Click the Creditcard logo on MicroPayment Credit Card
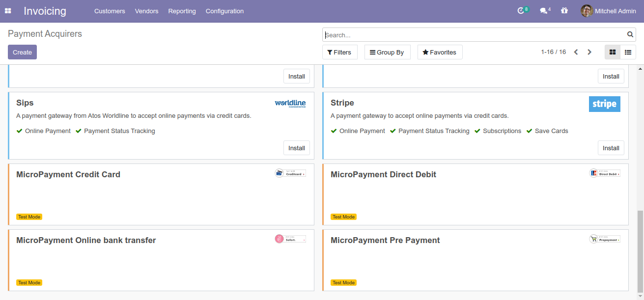 point(290,173)
